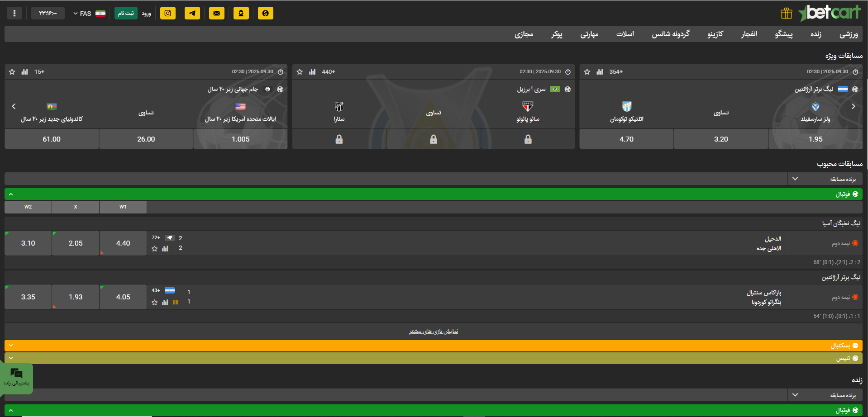The width and height of the screenshot is (868, 417).
Task: Add Barracas Central match to favorites
Action: pyautogui.click(x=155, y=303)
